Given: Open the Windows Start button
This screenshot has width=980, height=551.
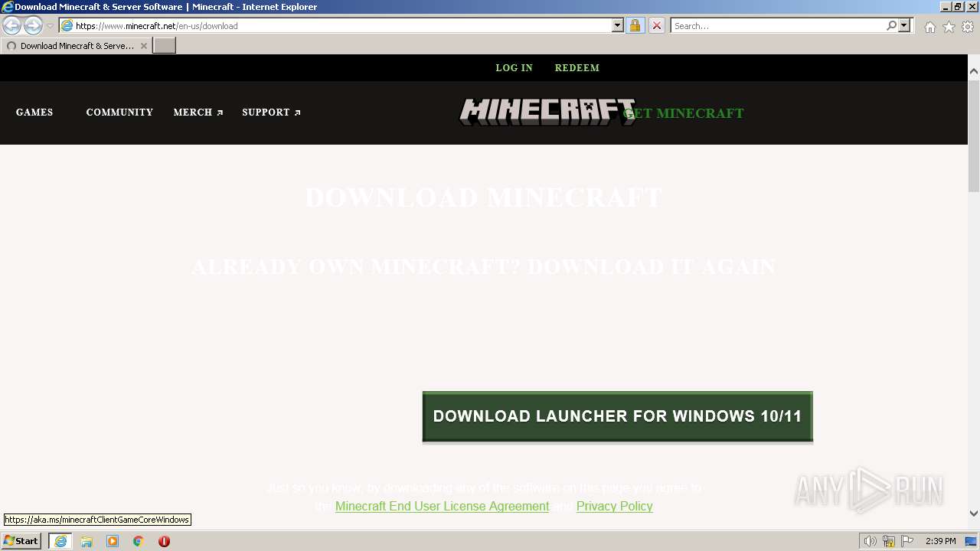Looking at the screenshot, I should tap(21, 541).
